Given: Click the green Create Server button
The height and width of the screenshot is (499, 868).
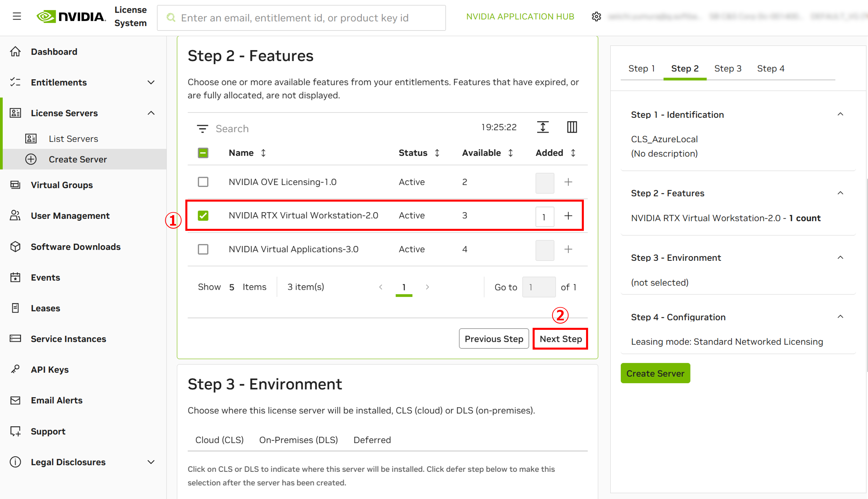Looking at the screenshot, I should [655, 373].
